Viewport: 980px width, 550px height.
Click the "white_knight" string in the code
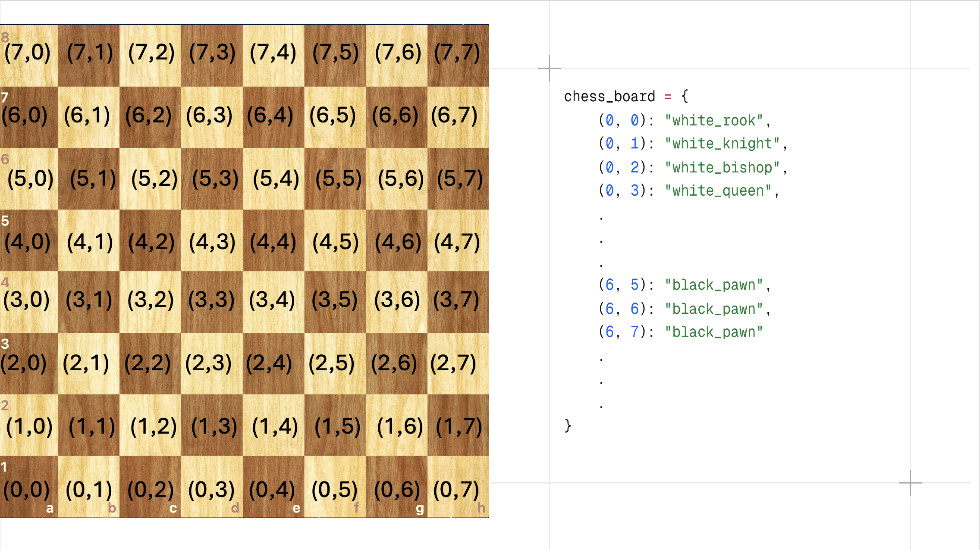click(722, 144)
